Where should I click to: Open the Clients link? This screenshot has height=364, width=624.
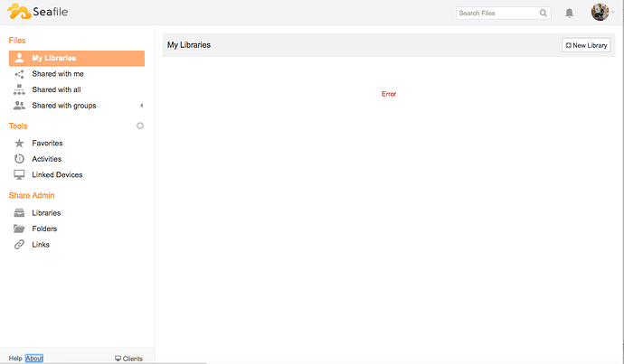[128, 359]
